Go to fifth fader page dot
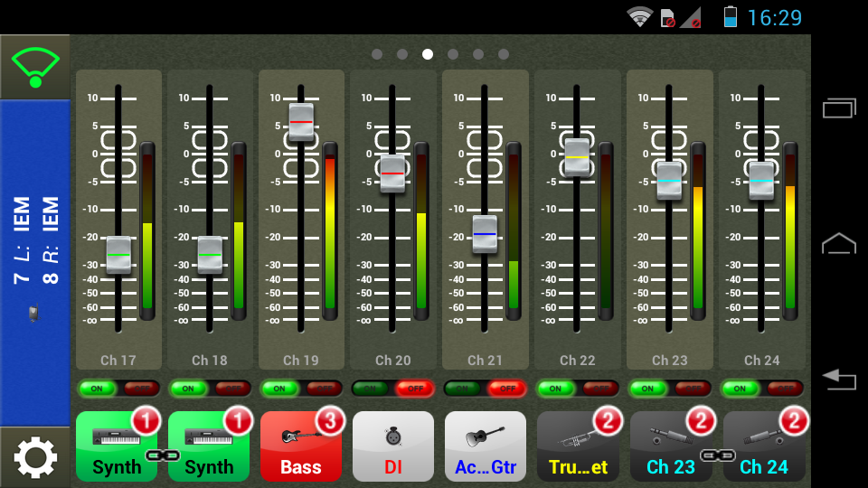Screen dimensions: 868x488 click(478, 54)
